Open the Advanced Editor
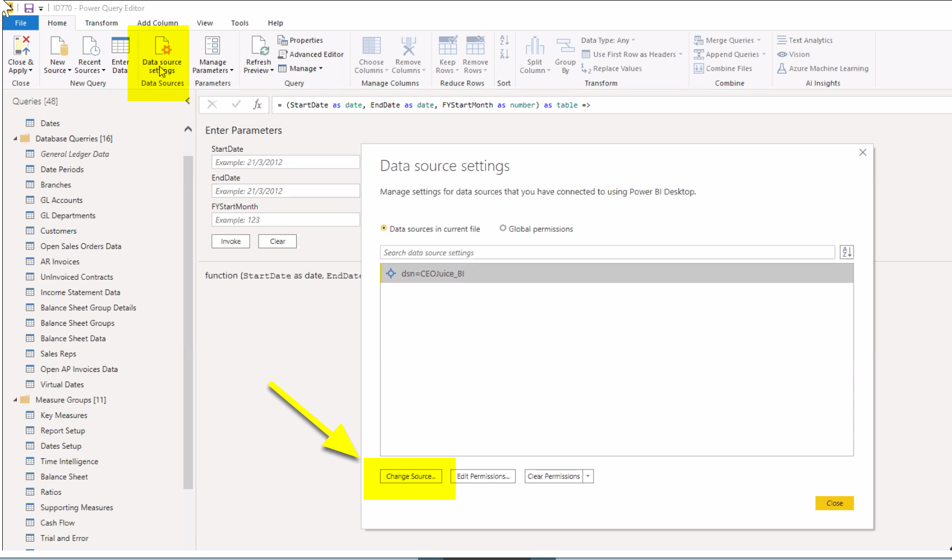952x560 pixels. (x=311, y=54)
